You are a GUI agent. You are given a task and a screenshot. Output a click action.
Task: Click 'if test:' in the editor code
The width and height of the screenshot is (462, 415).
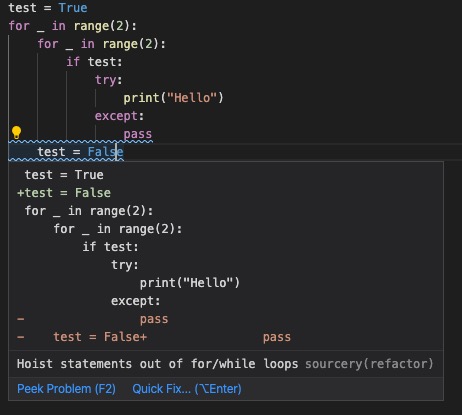point(94,62)
